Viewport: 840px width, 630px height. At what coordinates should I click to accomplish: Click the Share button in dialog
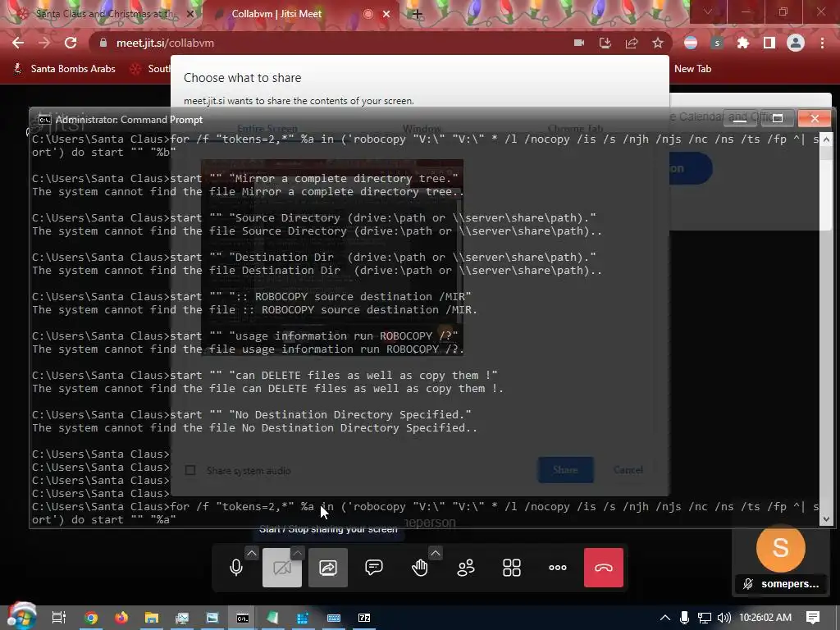point(565,470)
